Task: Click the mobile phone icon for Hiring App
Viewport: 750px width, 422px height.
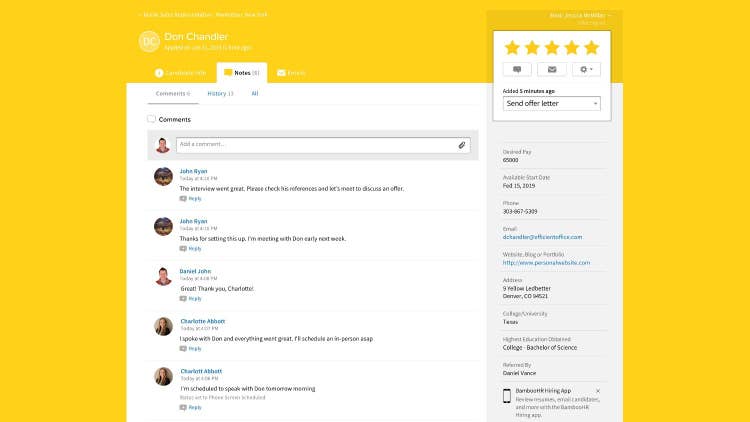Action: pos(507,395)
